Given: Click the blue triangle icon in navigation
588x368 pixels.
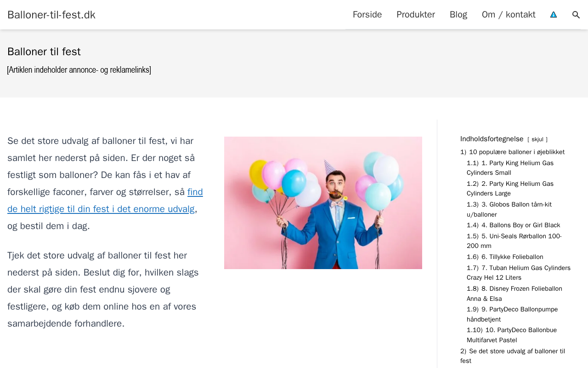Looking at the screenshot, I should [554, 15].
